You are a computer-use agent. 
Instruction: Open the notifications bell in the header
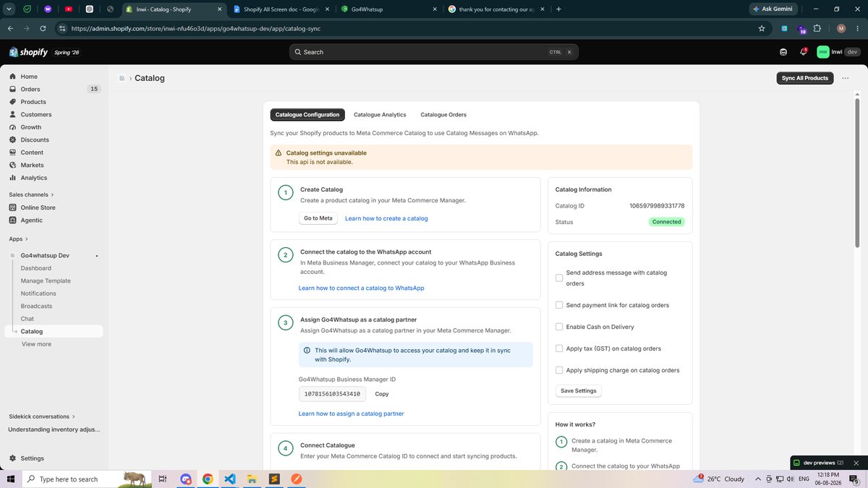click(803, 52)
